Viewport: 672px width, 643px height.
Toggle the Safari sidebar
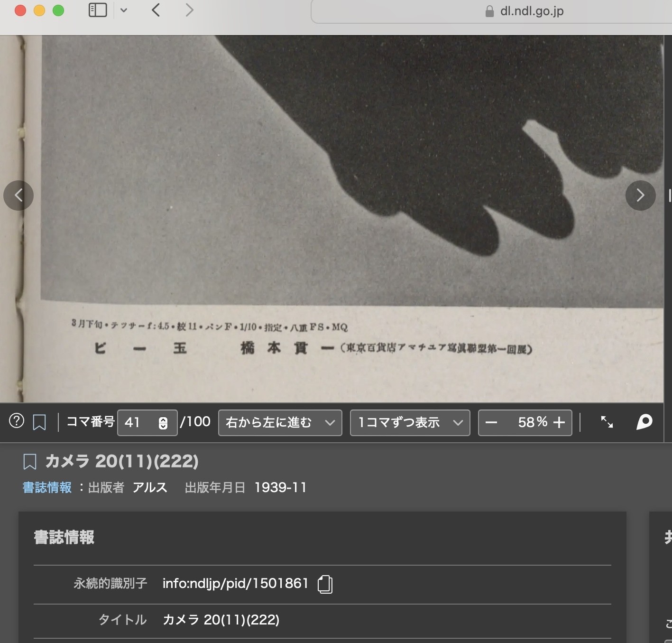pos(98,10)
